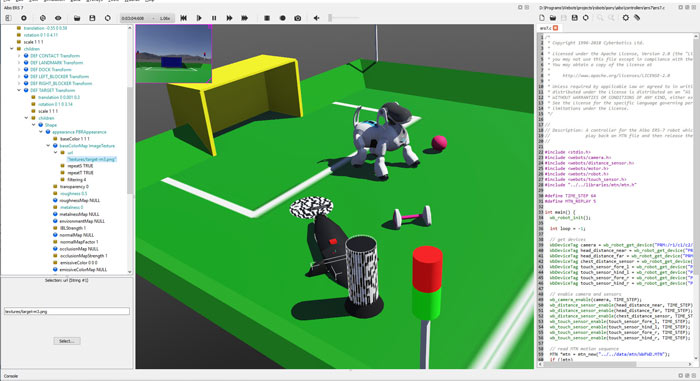Take a screenshot with the camera icon
Screen dimensions: 700x381
click(297, 18)
